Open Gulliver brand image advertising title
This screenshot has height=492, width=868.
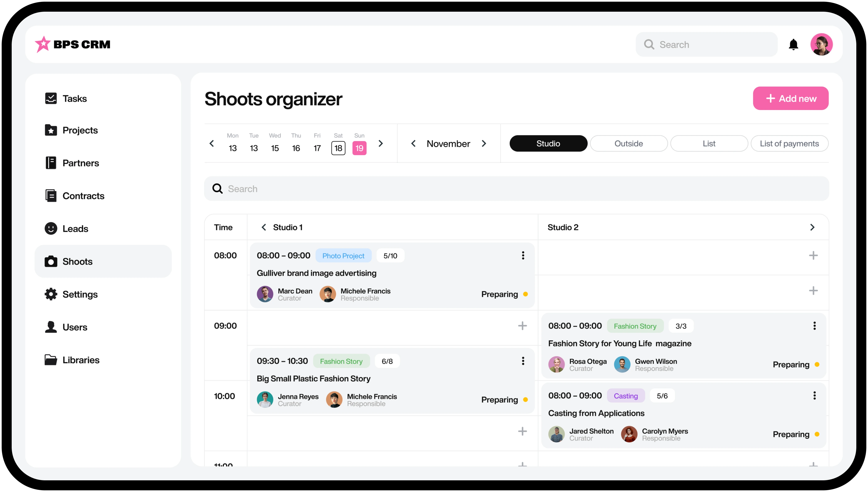pyautogui.click(x=316, y=273)
